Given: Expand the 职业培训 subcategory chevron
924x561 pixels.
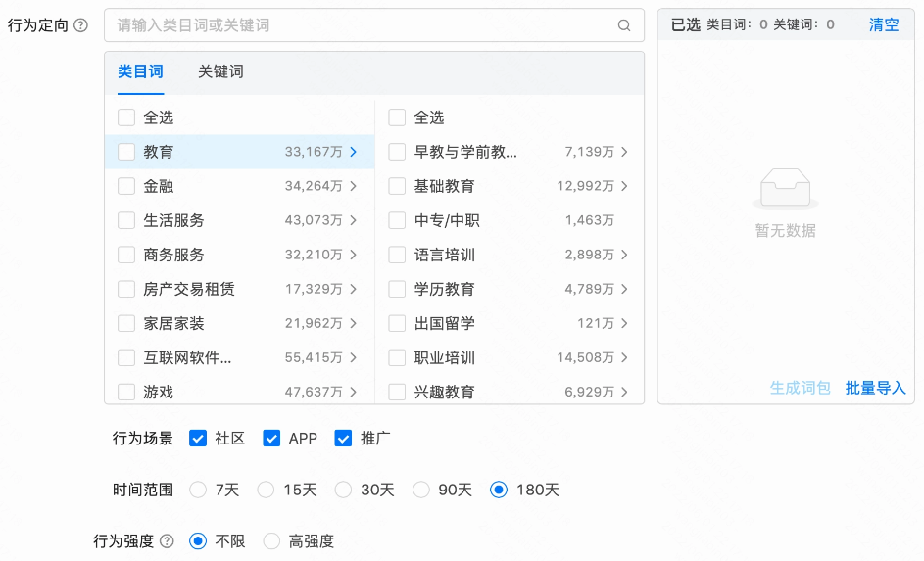Looking at the screenshot, I should point(624,358).
